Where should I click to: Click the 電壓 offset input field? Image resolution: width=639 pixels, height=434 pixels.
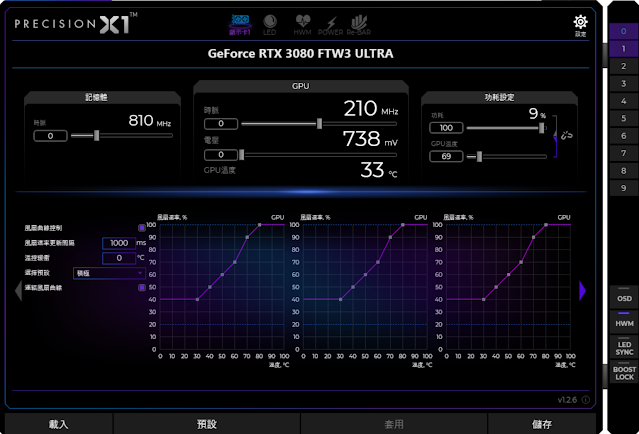221,155
